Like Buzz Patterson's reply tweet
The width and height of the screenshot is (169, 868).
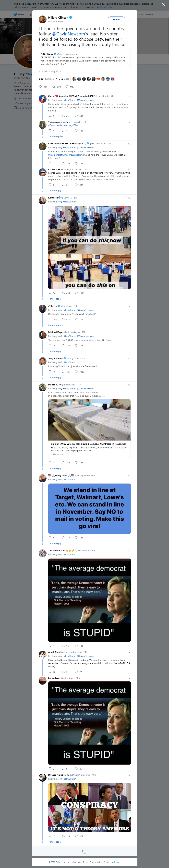pyautogui.click(x=76, y=163)
